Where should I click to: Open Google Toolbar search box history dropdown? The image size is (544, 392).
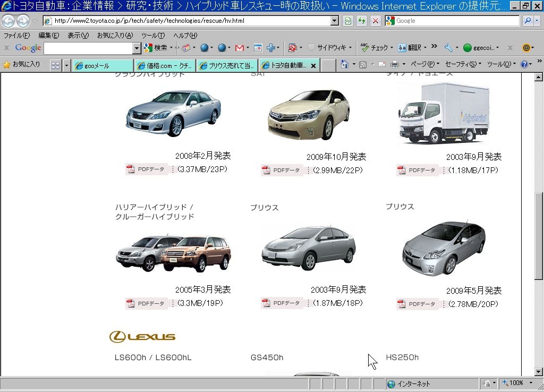tap(137, 48)
